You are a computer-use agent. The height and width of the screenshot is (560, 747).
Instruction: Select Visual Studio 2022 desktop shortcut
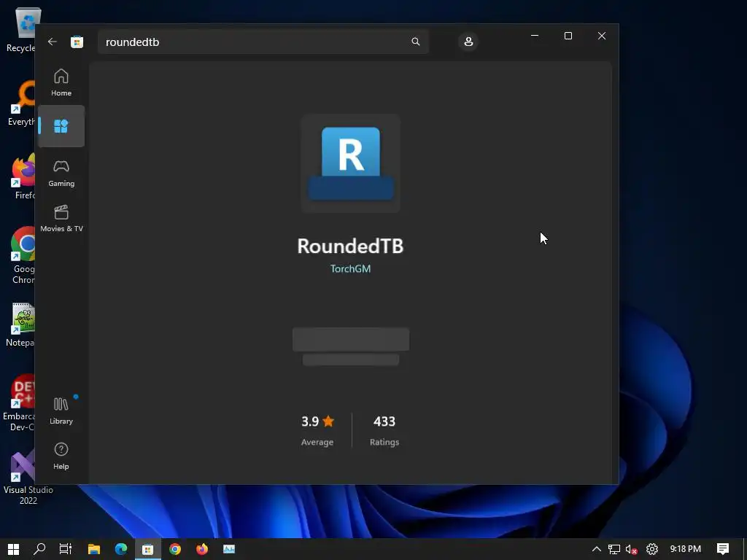tap(28, 477)
